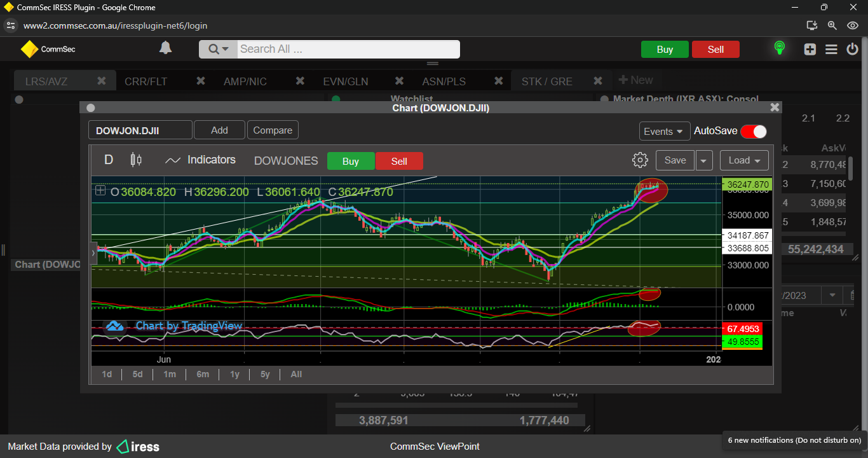Toggle the AutoSave switch
The width and height of the screenshot is (868, 458).
click(x=753, y=131)
